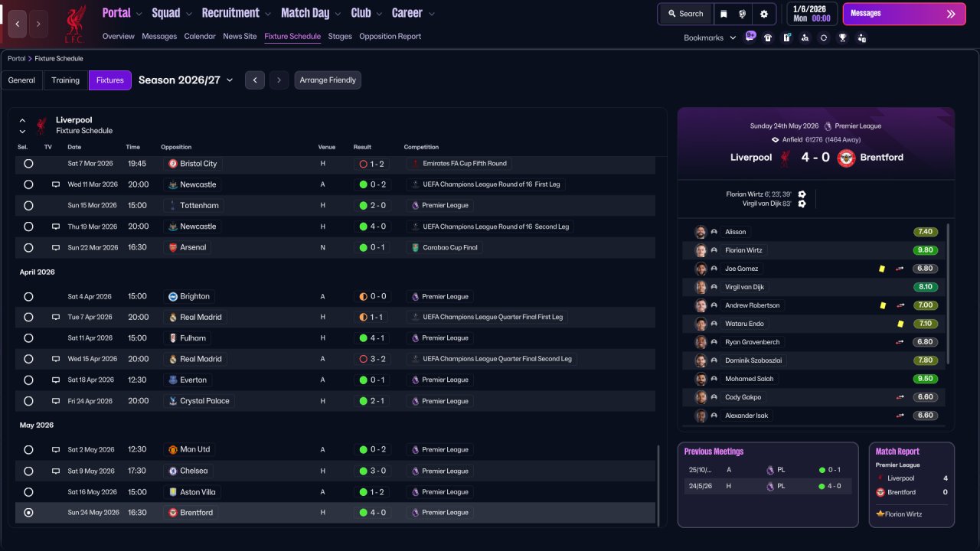Image resolution: width=980 pixels, height=551 pixels.
Task: Click Mohamed Salah's player portrait
Action: 700,379
